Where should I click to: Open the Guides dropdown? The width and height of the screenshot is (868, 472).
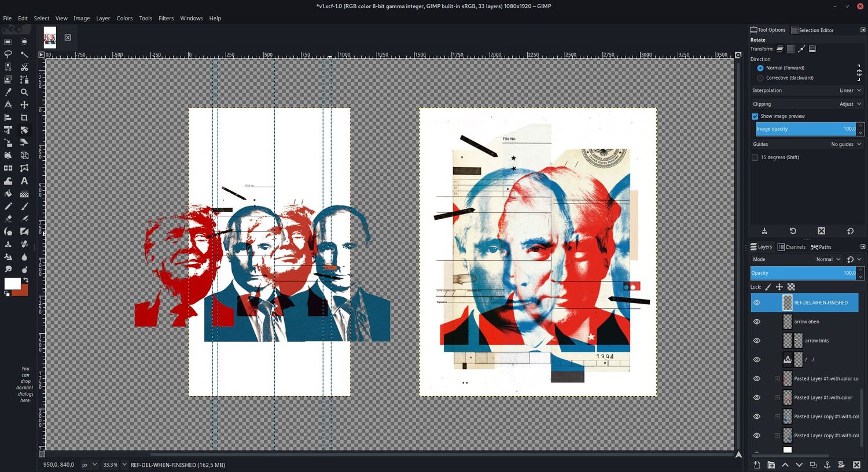pos(807,144)
